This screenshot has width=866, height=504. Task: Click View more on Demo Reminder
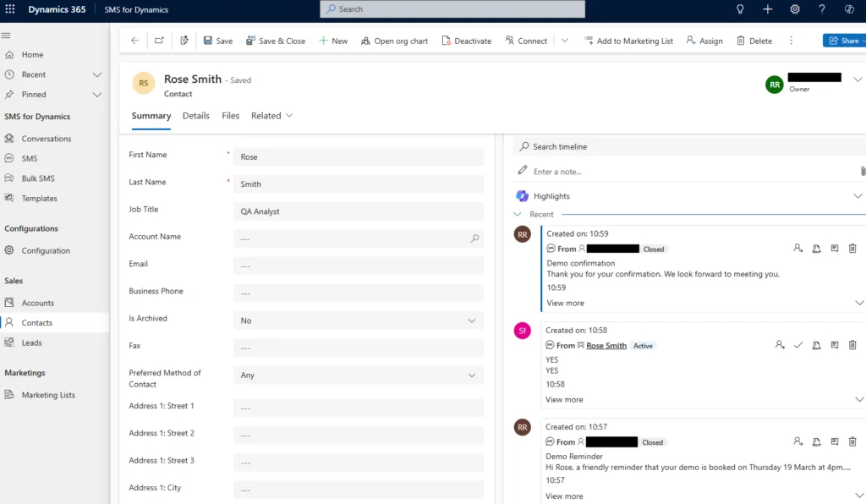(x=564, y=496)
